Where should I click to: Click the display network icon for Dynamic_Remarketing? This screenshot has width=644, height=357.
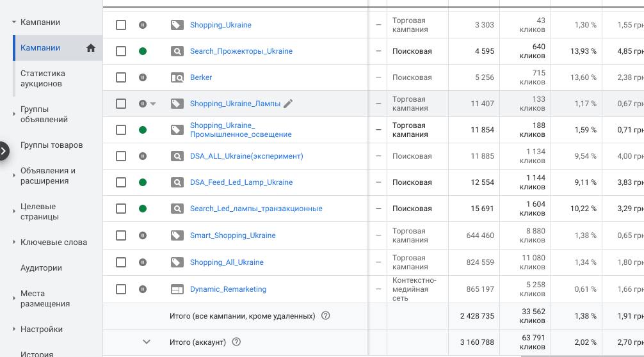177,289
